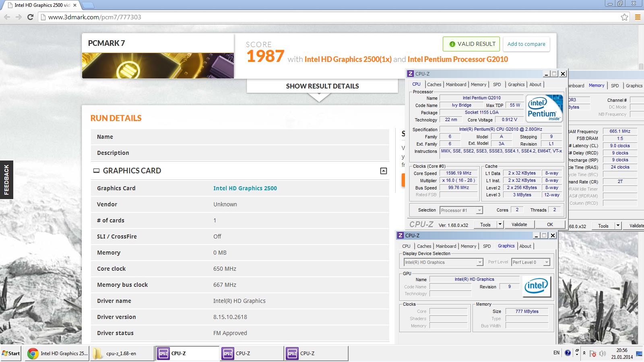The width and height of the screenshot is (644, 362).
Task: Open Tools dropdown arrow in background CPU-Z window
Action: pos(618,226)
